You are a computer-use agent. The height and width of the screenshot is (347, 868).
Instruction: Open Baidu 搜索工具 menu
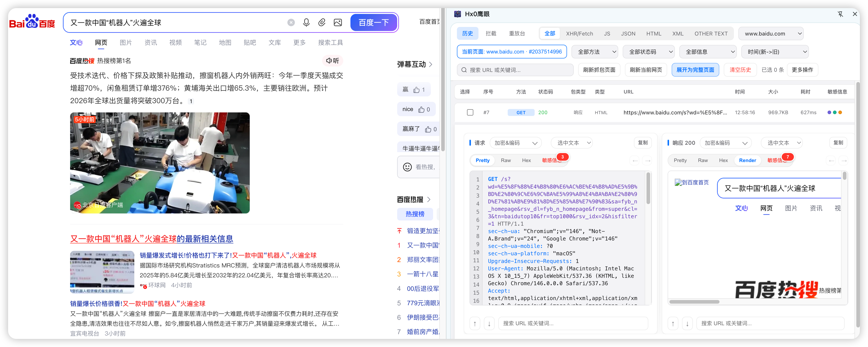point(330,42)
